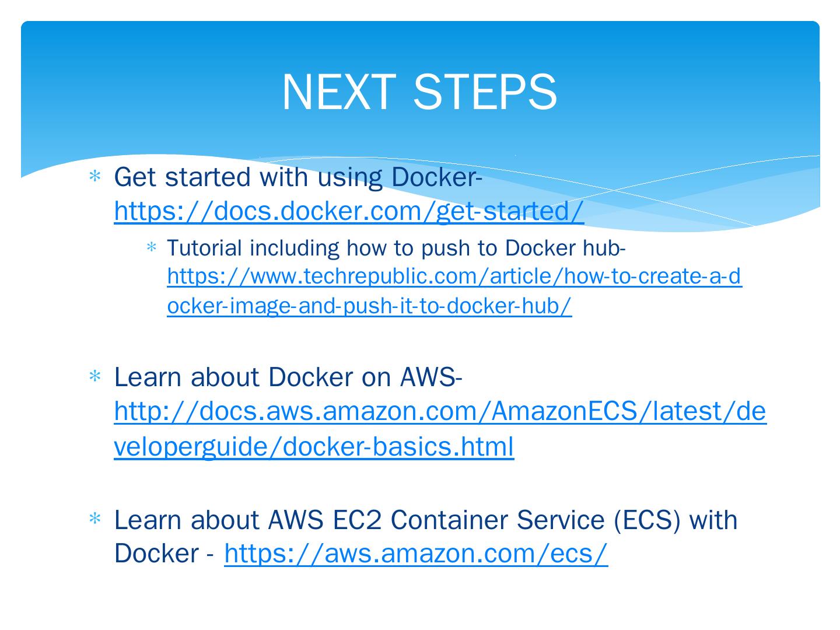Screen dimensions: 840x630
Task: Select the "Get started with using Docker-" text
Action: coord(297,177)
